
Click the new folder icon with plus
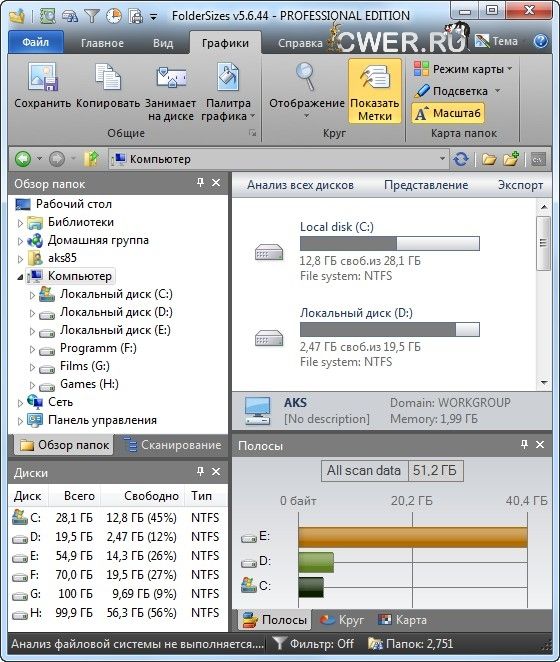coord(511,159)
